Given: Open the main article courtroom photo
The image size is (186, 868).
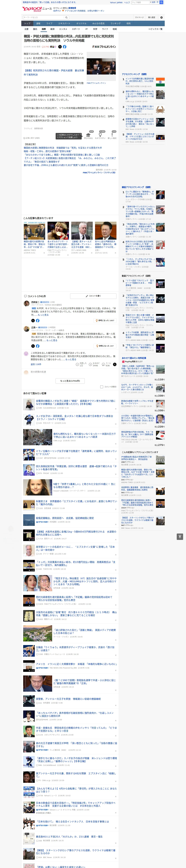Looking at the screenshot, I should (x=101, y=66).
